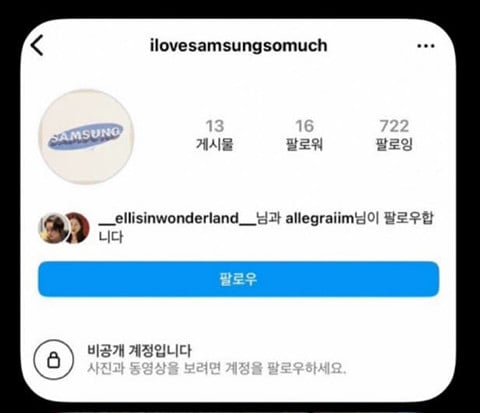
Task: Tap the Samsung logo profile picture
Action: (x=86, y=137)
